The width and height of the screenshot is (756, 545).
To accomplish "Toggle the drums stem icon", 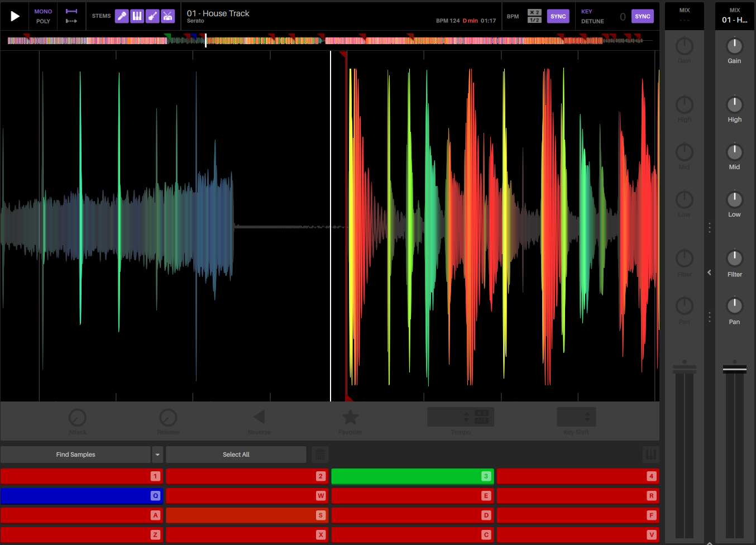I will click(x=168, y=16).
